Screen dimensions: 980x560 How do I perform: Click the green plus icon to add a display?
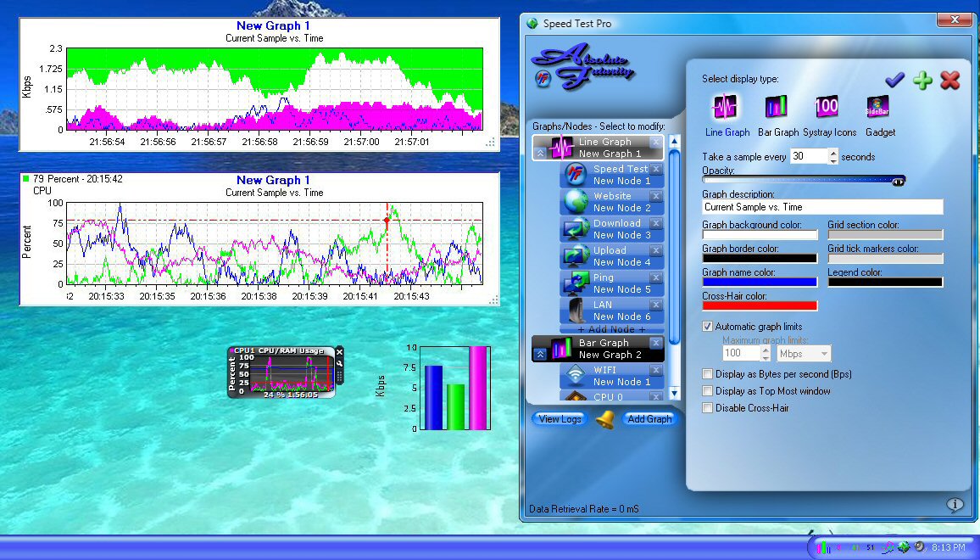[x=922, y=80]
